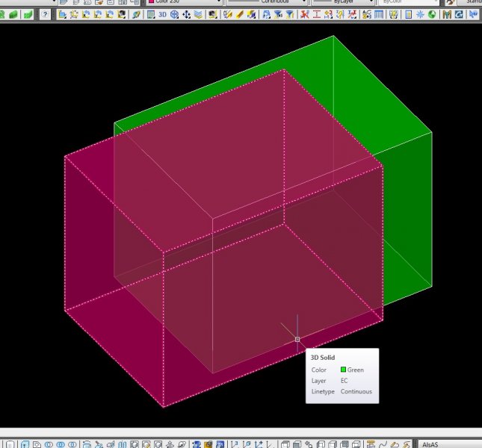Click the AlsAS button in bottom bar
Screen dimensions: 482x448
tap(430, 444)
